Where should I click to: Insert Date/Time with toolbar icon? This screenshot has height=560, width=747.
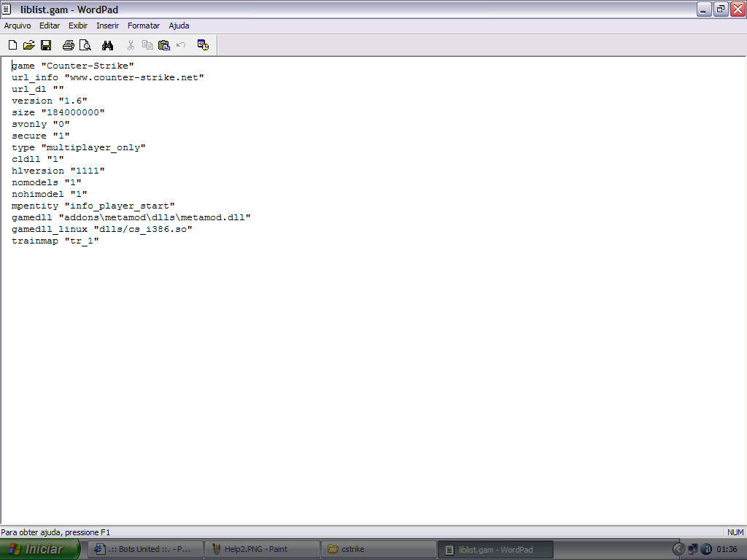coord(203,45)
